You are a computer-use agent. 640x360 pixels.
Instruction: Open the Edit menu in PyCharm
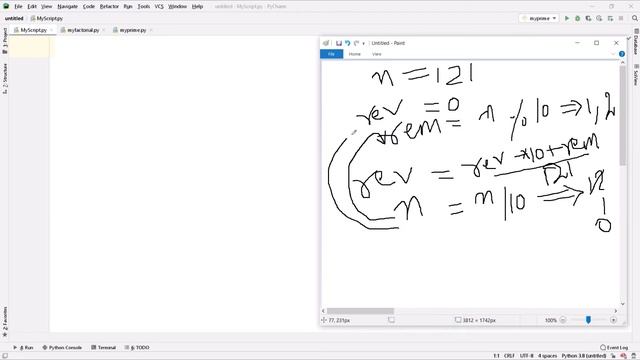point(32,7)
